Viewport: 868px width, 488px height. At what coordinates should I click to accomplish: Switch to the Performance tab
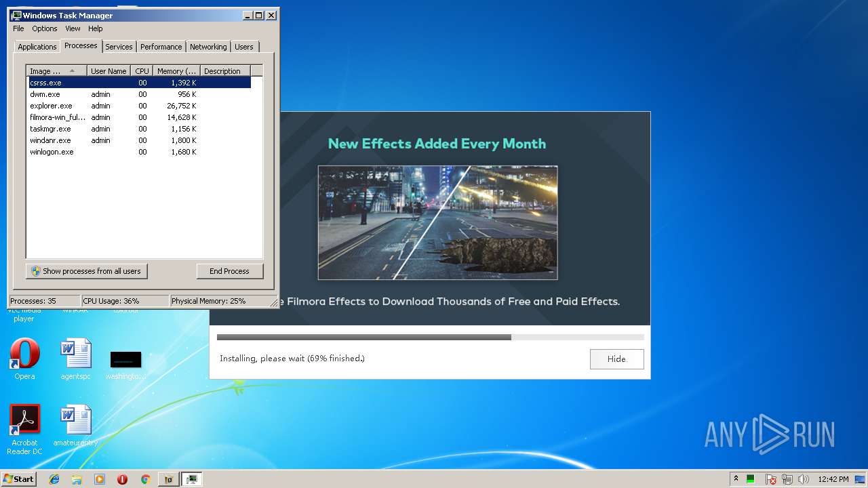click(161, 47)
